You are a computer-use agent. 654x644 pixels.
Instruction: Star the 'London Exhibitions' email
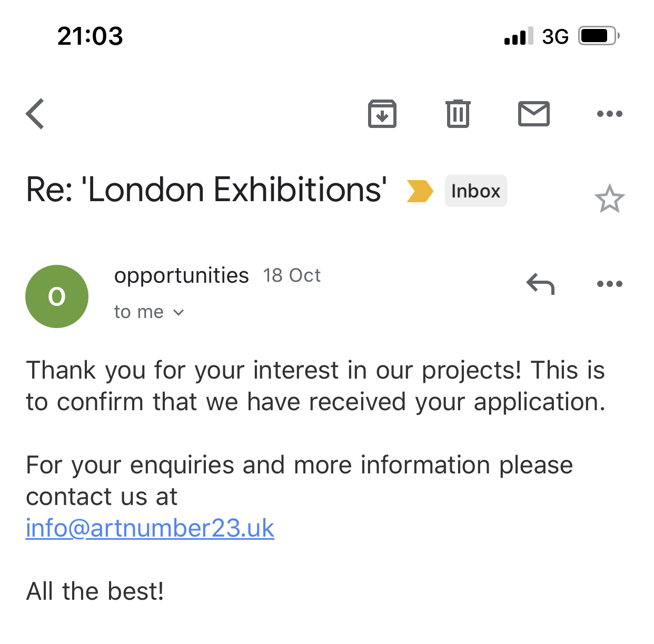(x=609, y=199)
